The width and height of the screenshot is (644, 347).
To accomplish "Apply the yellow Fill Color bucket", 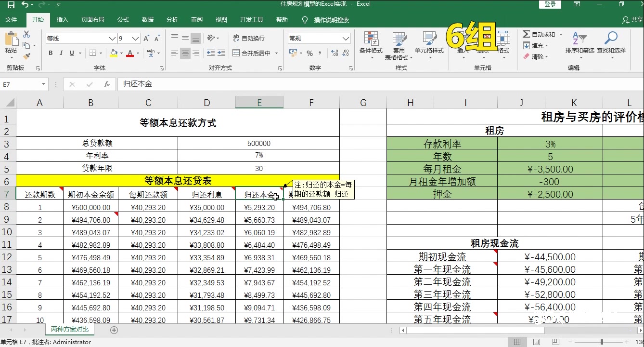I will coord(114,53).
